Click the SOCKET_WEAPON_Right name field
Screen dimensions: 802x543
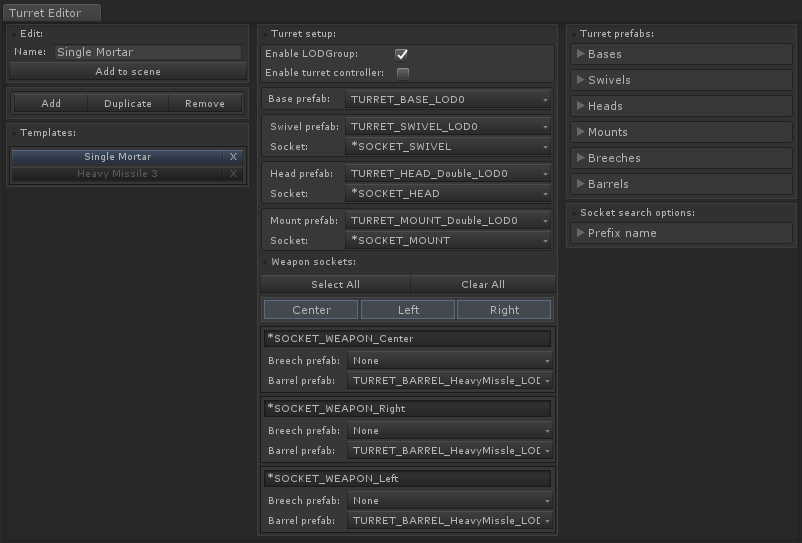coord(407,409)
